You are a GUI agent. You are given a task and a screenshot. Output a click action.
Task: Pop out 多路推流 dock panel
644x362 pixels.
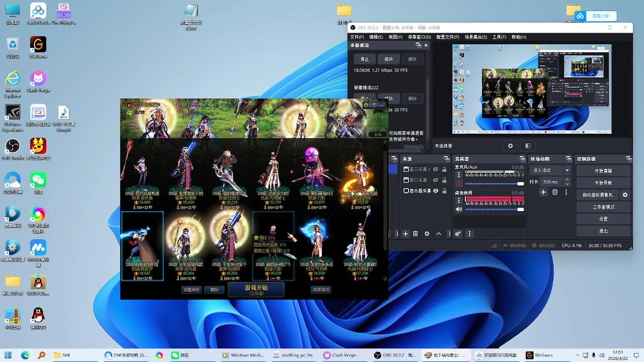[x=419, y=45]
